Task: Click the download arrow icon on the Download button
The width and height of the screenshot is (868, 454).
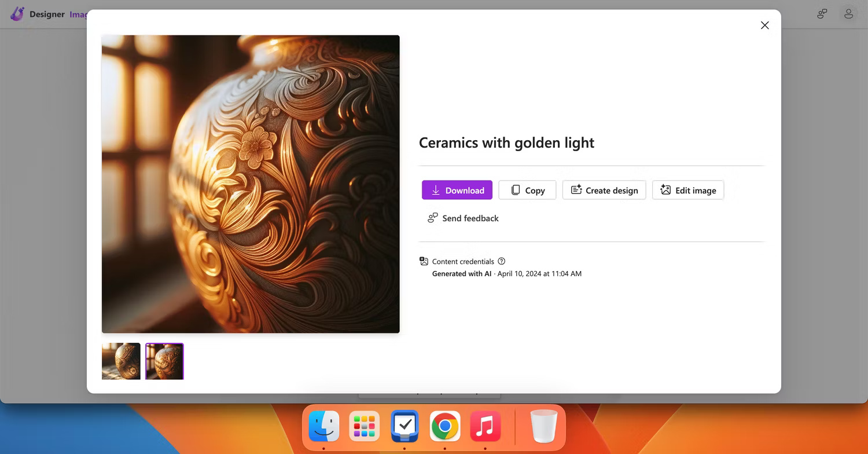Action: point(436,190)
